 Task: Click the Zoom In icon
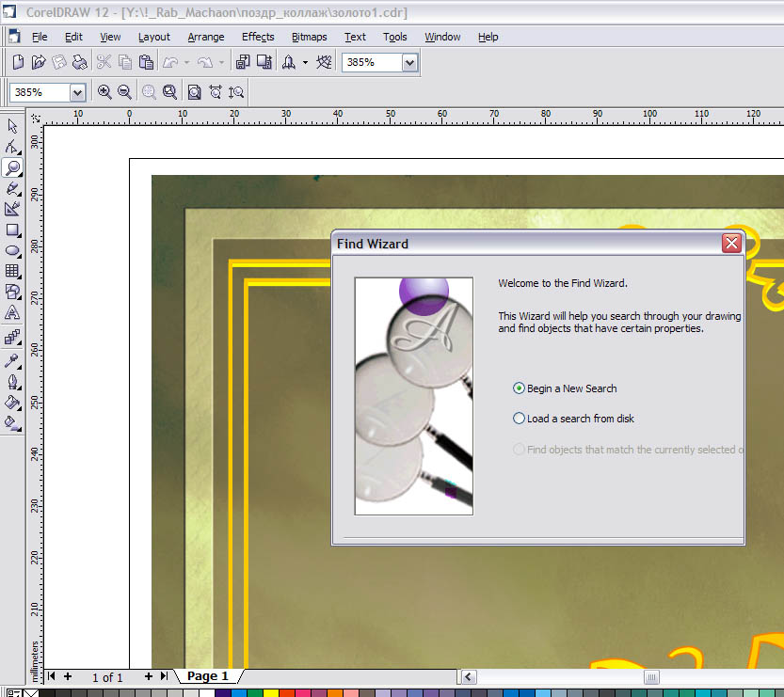point(104,92)
